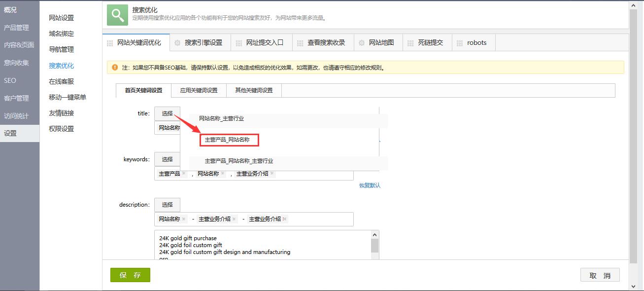Click the gear icon beside 网站地图
644x291 pixels.
point(362,43)
